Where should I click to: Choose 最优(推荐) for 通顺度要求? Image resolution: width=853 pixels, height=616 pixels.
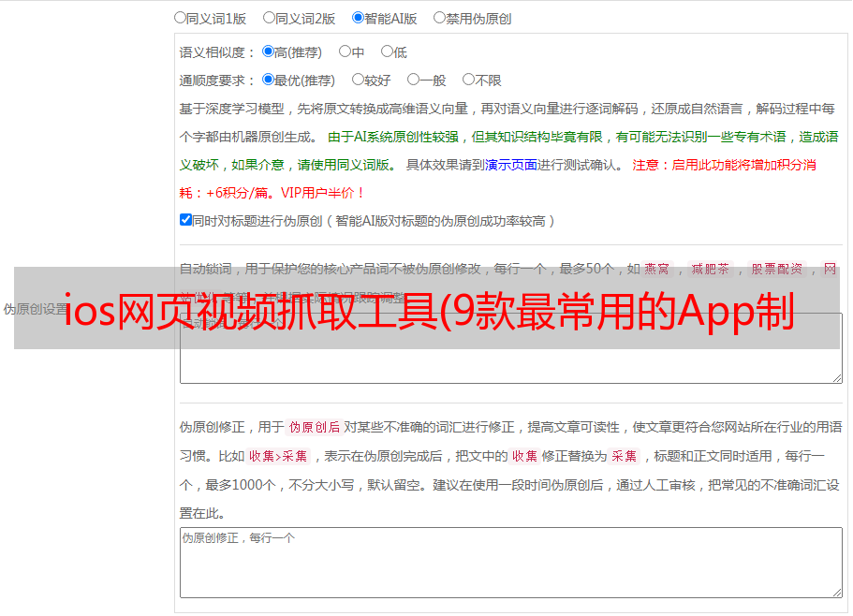(269, 80)
